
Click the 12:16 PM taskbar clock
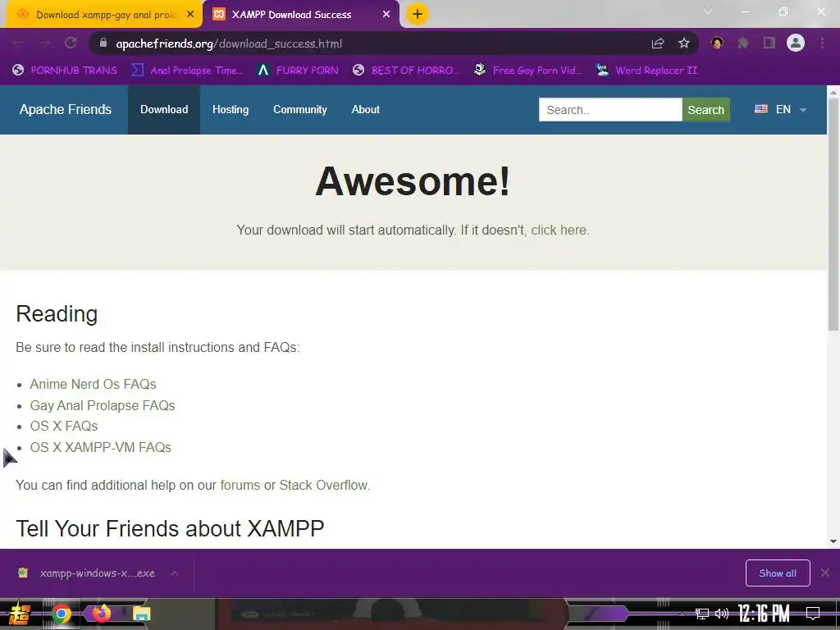click(x=764, y=614)
